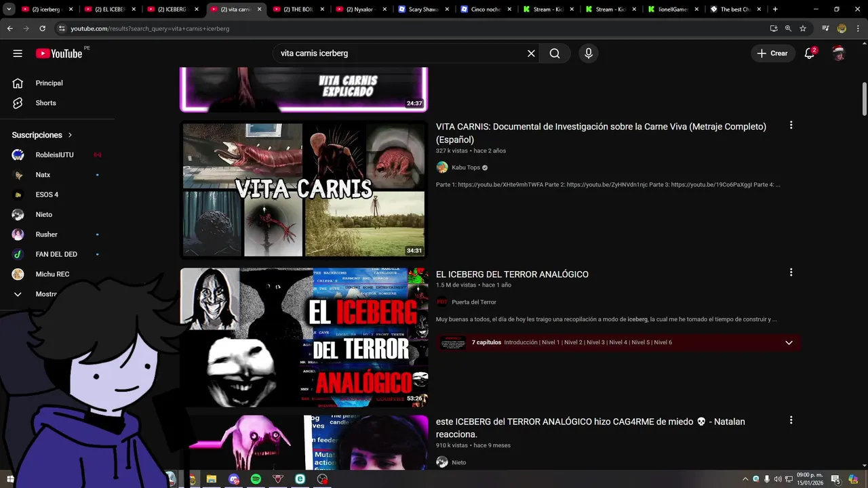Open the account avatar menu
The image size is (868, 488).
click(839, 54)
